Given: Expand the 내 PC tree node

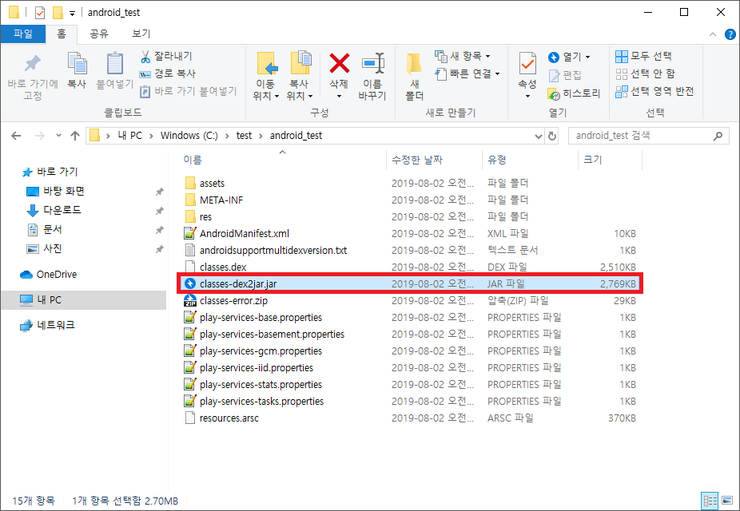Looking at the screenshot, I should click(11, 300).
